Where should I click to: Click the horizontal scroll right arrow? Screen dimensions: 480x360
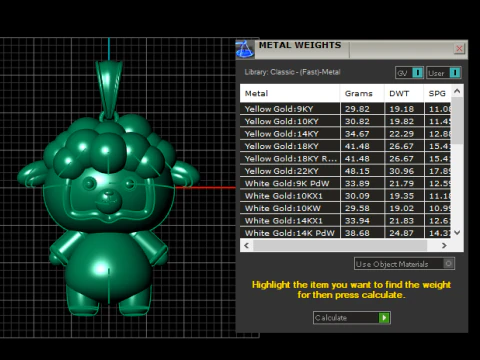coord(444,246)
